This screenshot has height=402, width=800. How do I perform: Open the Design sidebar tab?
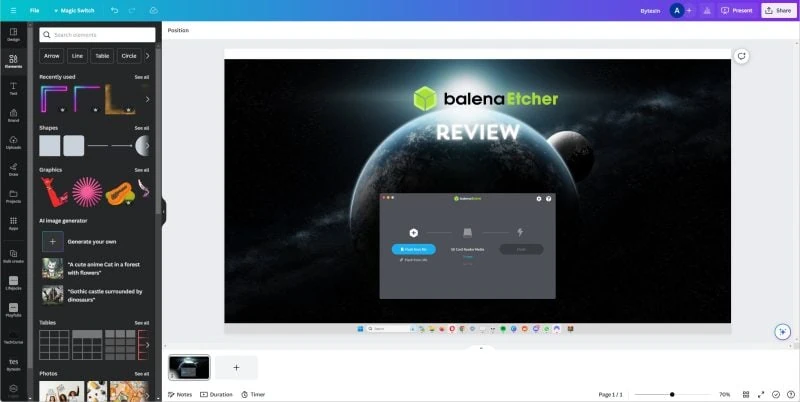tap(13, 35)
